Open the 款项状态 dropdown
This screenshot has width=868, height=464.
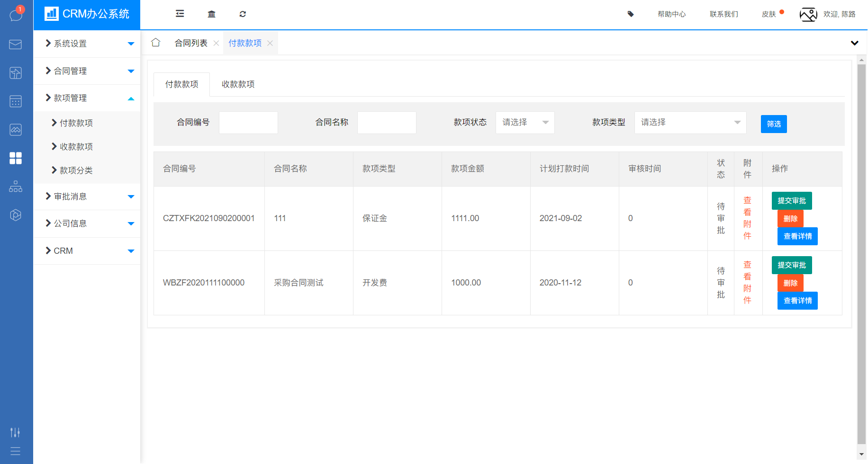pyautogui.click(x=524, y=122)
